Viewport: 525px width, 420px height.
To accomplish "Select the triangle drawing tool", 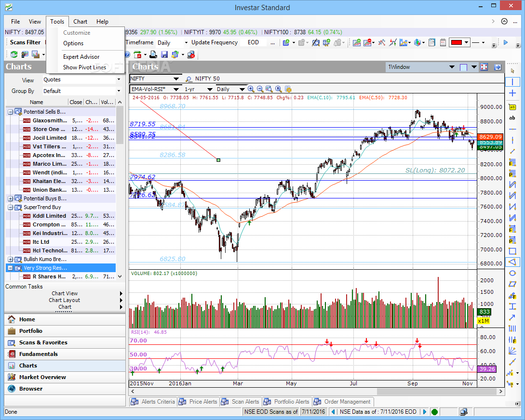I will (x=512, y=262).
